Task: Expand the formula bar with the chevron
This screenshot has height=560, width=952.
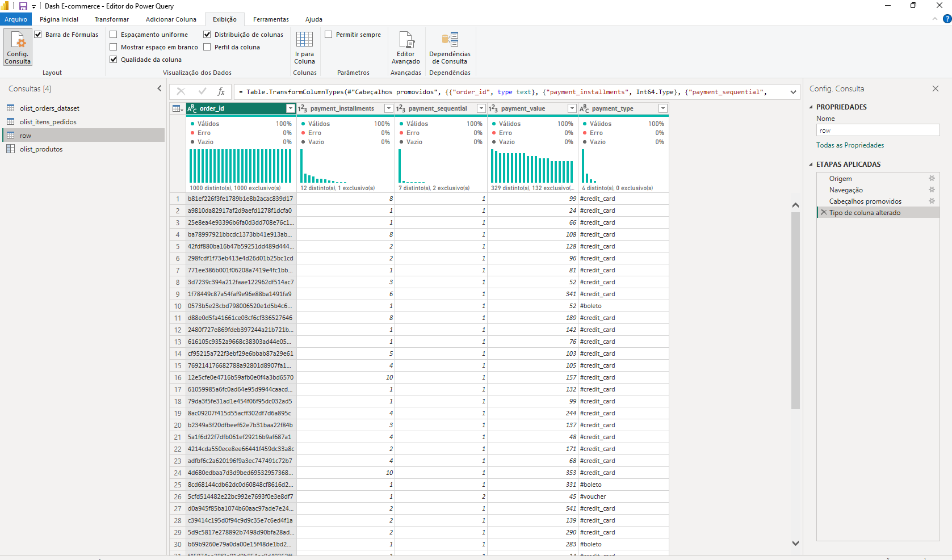Action: click(x=793, y=92)
